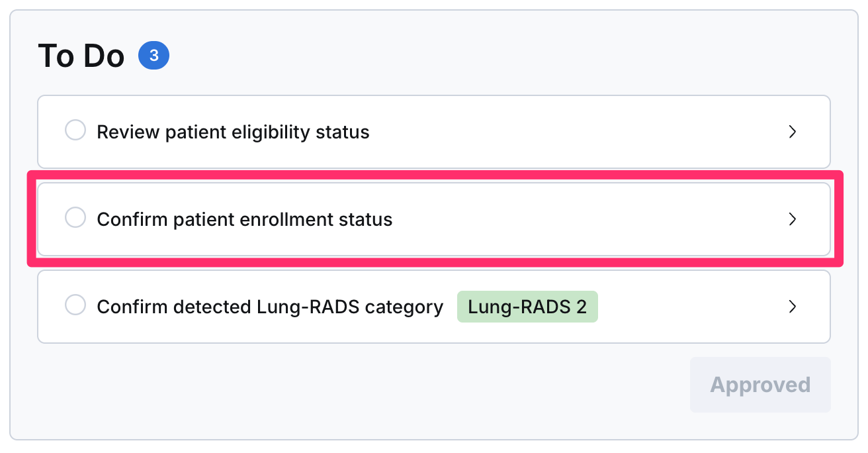The width and height of the screenshot is (868, 453).
Task: Select Confirm detected Lung-RADS category label
Action: [x=270, y=307]
